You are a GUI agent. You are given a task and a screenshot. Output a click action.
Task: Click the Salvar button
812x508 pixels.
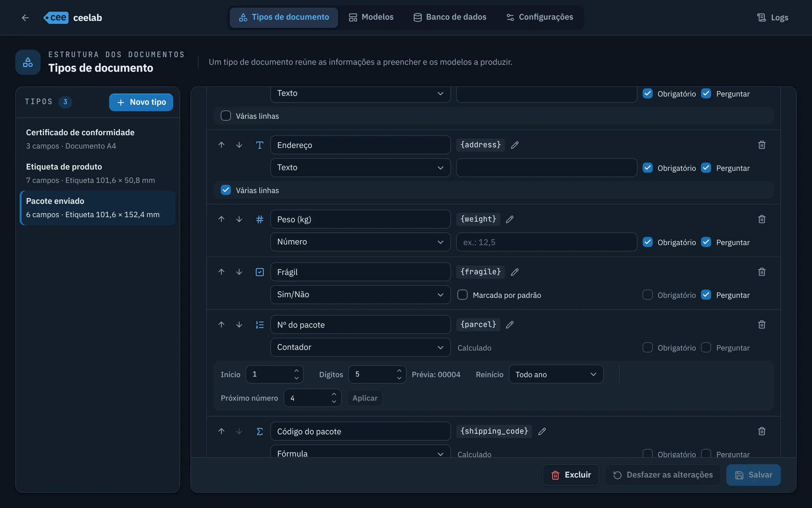[753, 475]
